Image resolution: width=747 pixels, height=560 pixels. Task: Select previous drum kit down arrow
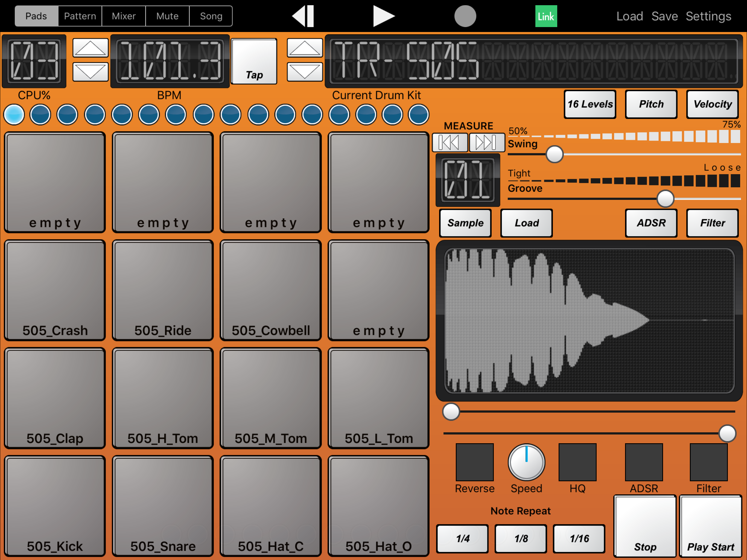(x=305, y=72)
